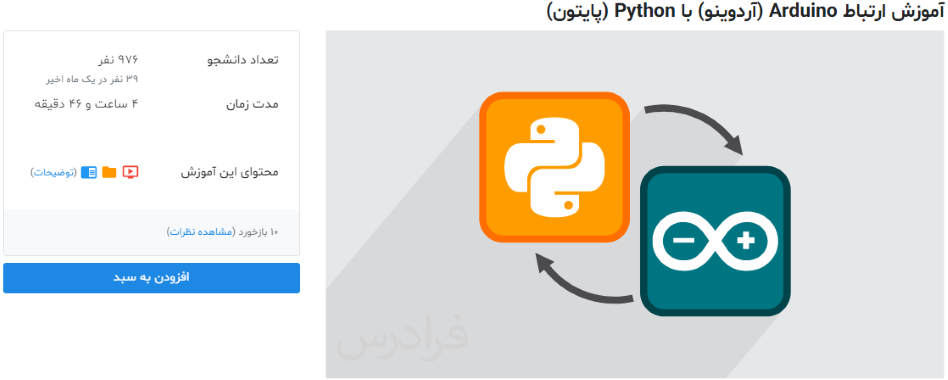Image resolution: width=948 pixels, height=380 pixels.
Task: Click the blue document content icon
Action: click(89, 172)
